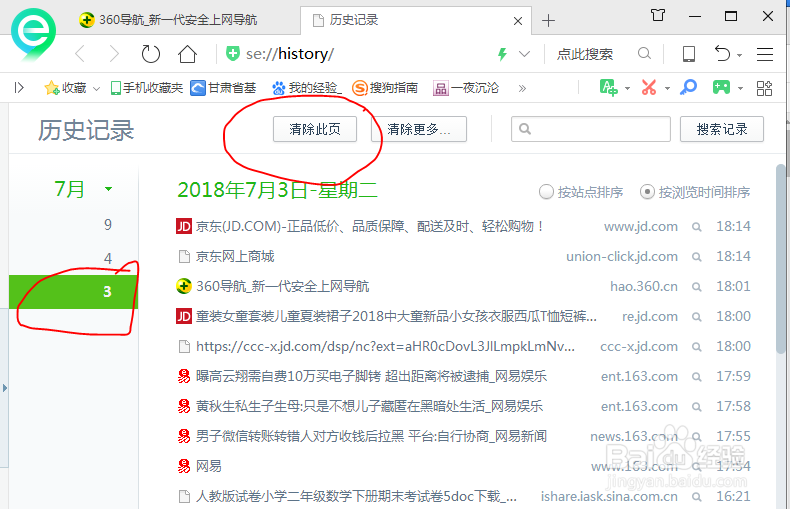Select 按浏览时间排序 radio button
The image size is (790, 509).
click(647, 192)
